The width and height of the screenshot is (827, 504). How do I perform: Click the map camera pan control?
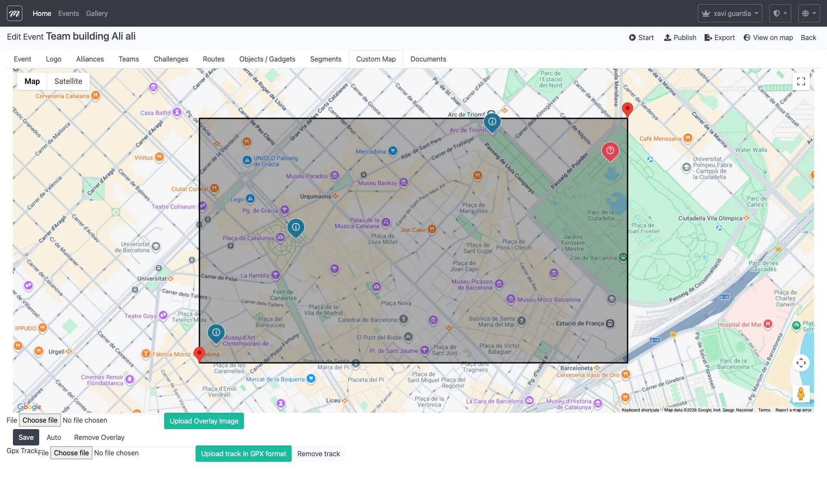801,363
